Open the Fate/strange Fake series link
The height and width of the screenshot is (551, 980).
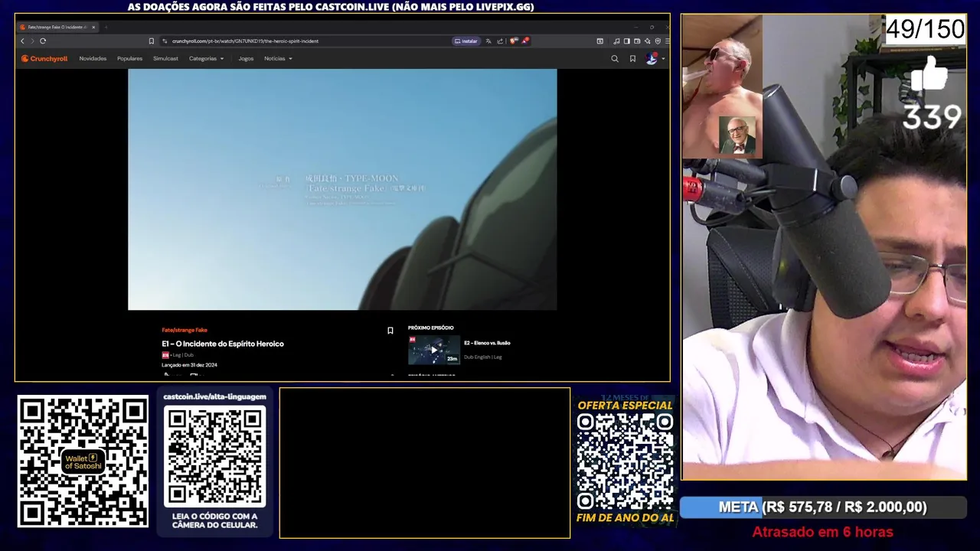point(185,330)
